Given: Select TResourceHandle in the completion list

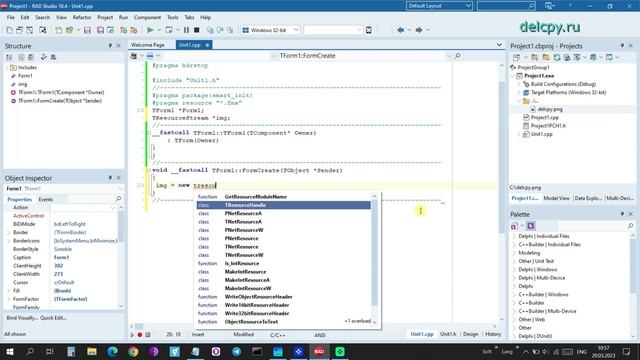Looking at the screenshot, I should (x=284, y=205).
